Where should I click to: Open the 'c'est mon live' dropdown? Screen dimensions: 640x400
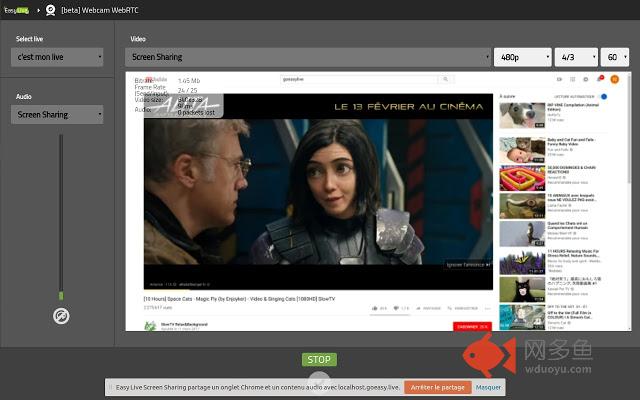[x=57, y=57]
